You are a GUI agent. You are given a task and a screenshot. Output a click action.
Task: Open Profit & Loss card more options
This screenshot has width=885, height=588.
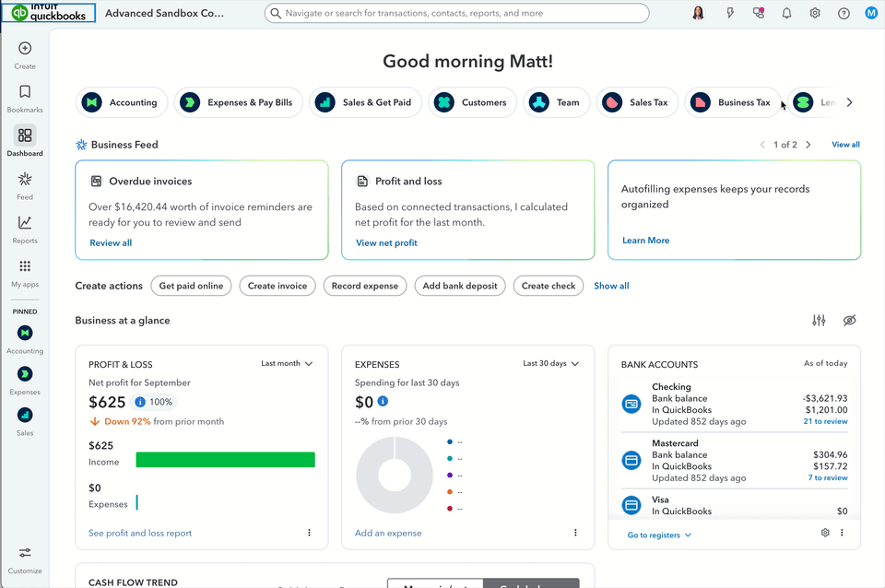coord(310,533)
